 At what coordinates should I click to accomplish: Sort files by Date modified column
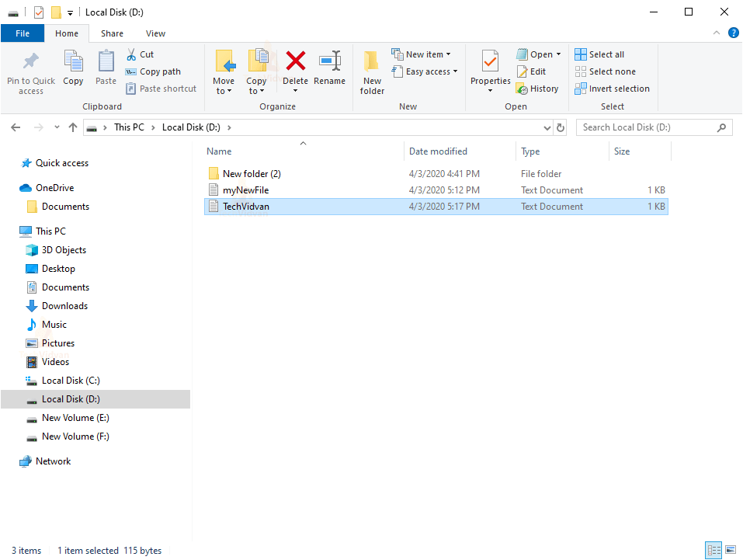click(x=438, y=151)
